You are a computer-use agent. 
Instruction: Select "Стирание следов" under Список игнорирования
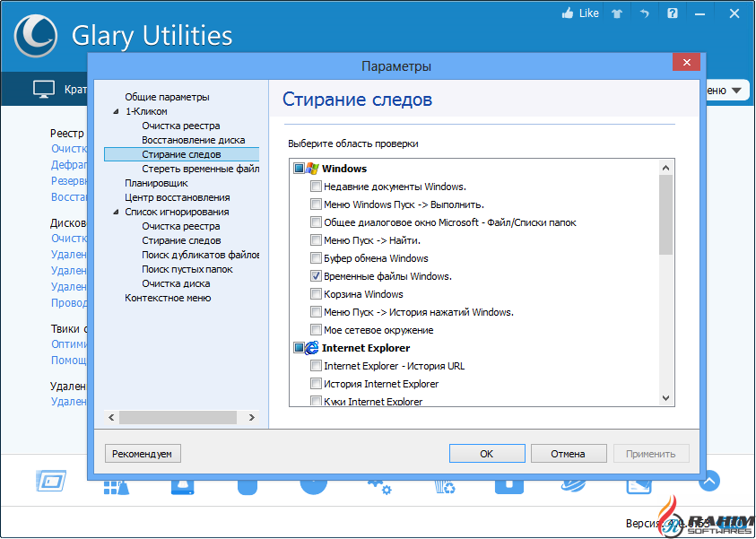tap(181, 240)
